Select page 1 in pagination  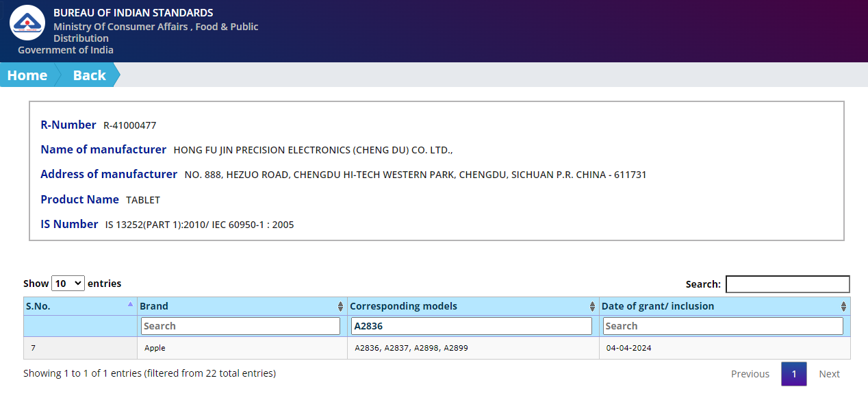pyautogui.click(x=793, y=374)
